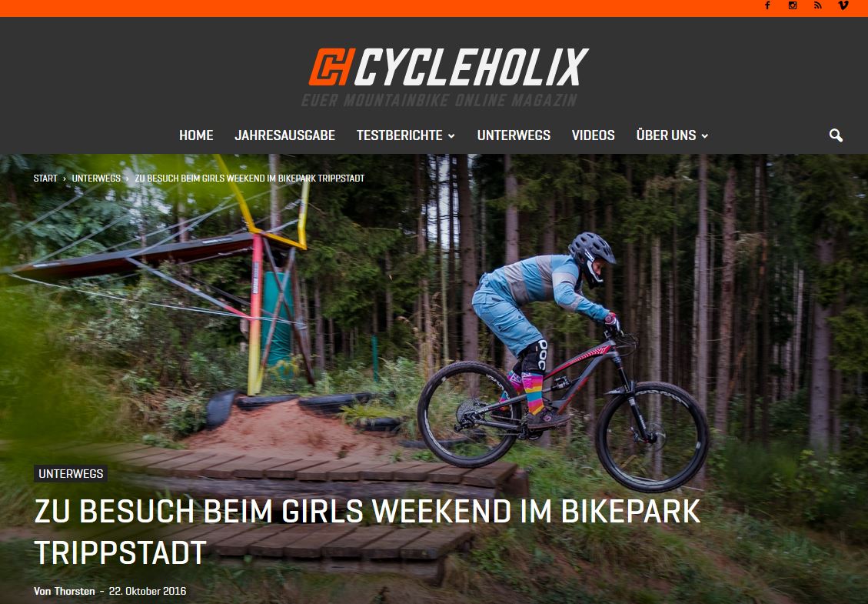Open author Thorsten's profile link
868x604 pixels.
pyautogui.click(x=74, y=591)
